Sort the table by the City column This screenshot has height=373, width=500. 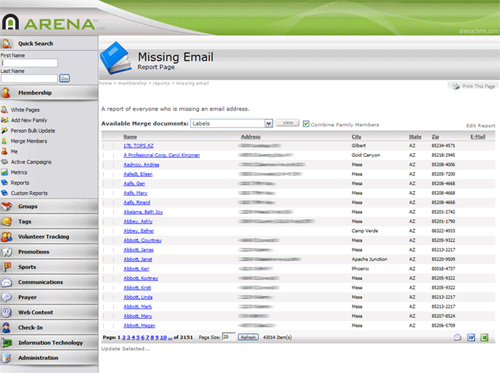point(356,137)
